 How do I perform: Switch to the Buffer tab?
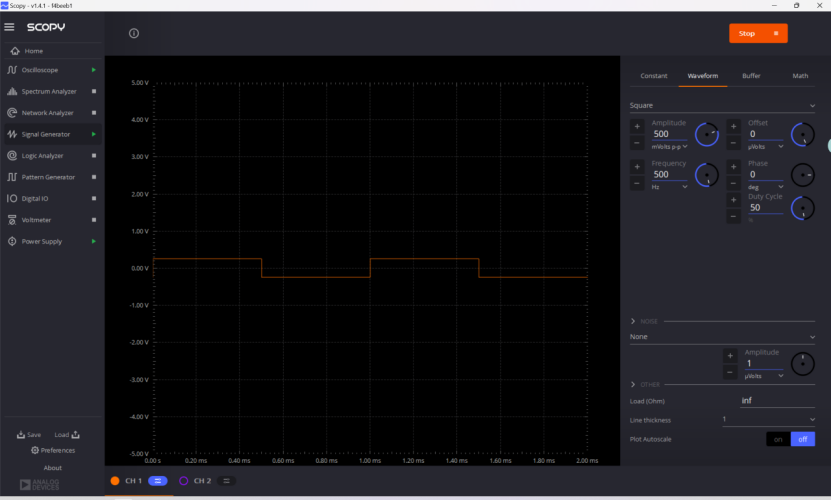(751, 76)
